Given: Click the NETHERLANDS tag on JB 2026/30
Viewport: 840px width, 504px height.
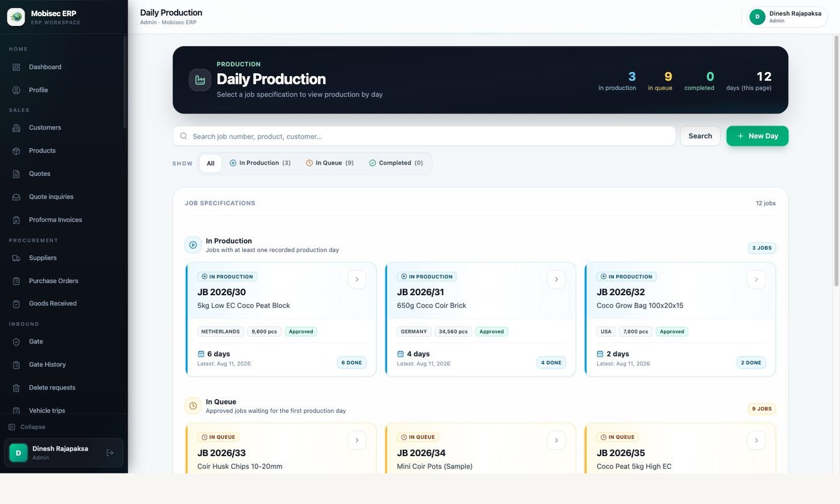Looking at the screenshot, I should [220, 331].
